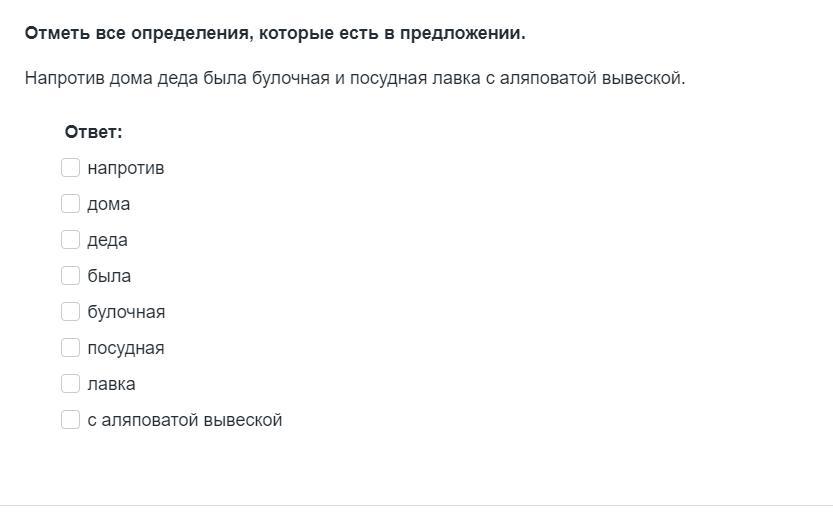The image size is (833, 521).
Task: Click the 'была' option label text
Action: 109,276
